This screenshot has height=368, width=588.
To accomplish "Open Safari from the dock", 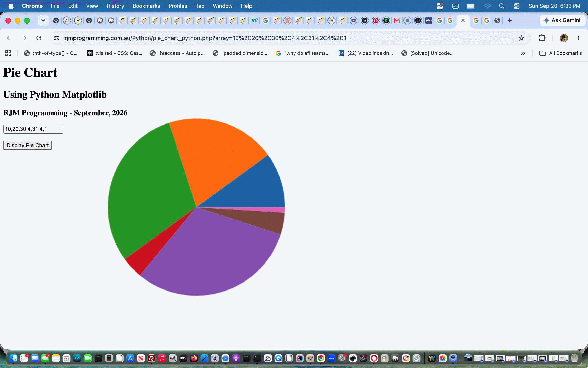I will 225,358.
